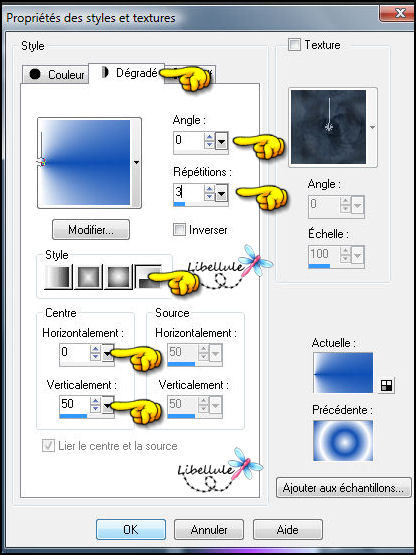Click Ajouter aux échantillons button
Screen dimensions: 416x555
[x=343, y=488]
